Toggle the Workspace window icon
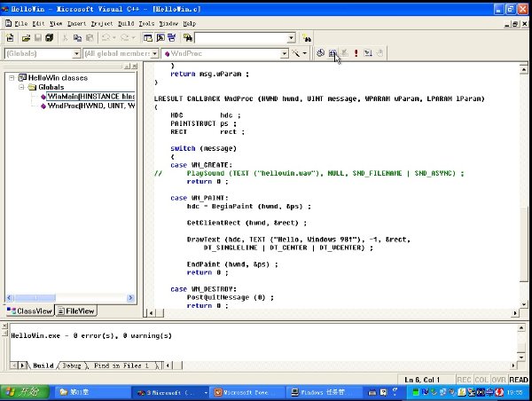Screen dimensions: 532x401 coord(147,37)
